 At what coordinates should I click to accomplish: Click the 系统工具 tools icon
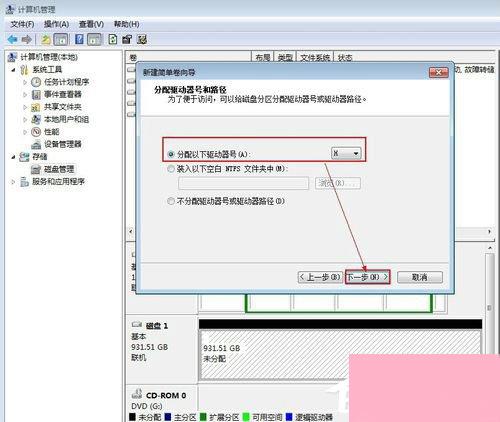pos(24,70)
